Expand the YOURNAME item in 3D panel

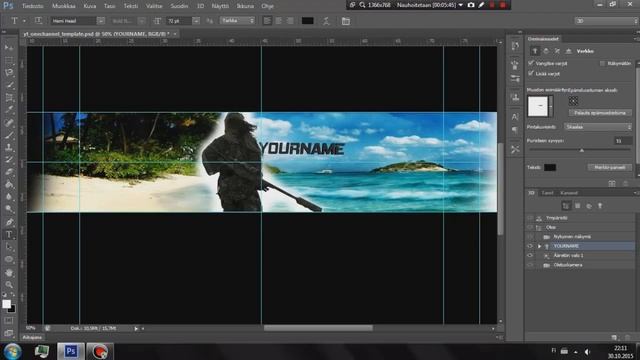[539, 246]
